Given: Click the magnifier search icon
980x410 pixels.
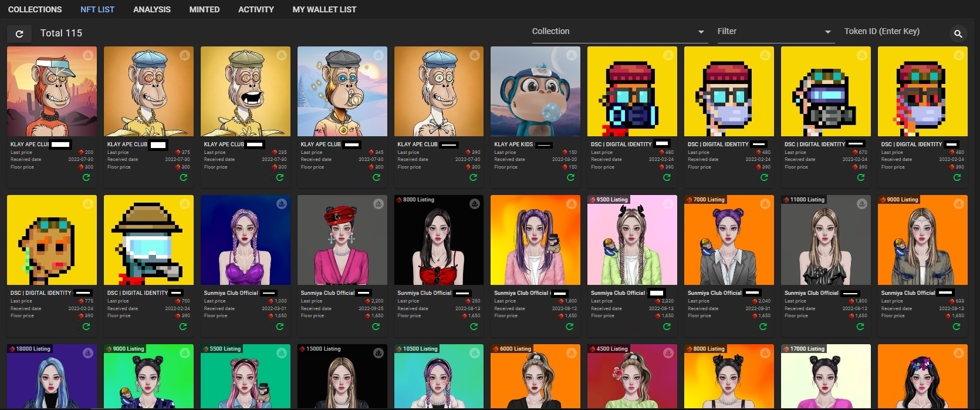Looking at the screenshot, I should [x=958, y=34].
